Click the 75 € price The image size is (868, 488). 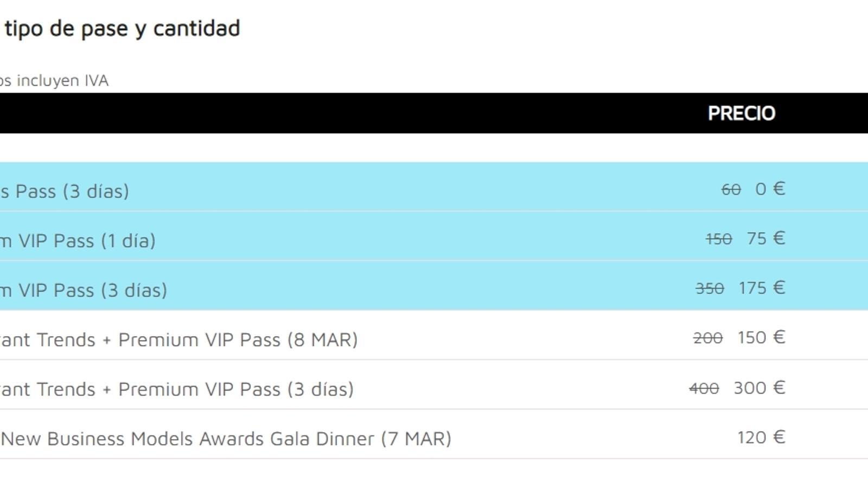(765, 239)
